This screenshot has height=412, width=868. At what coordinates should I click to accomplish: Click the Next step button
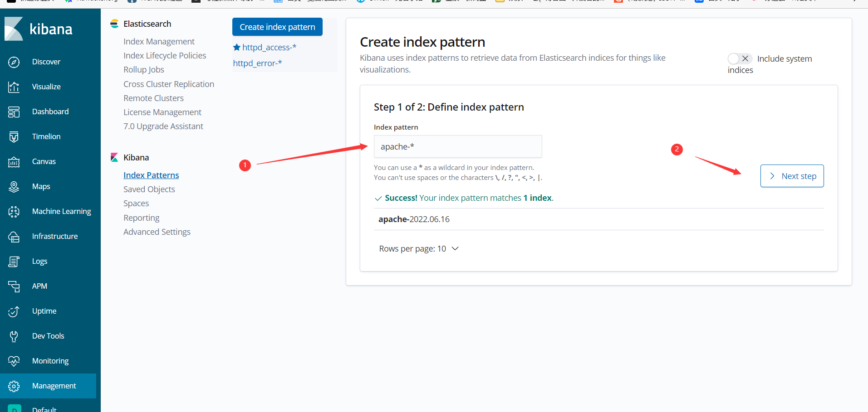pos(792,176)
